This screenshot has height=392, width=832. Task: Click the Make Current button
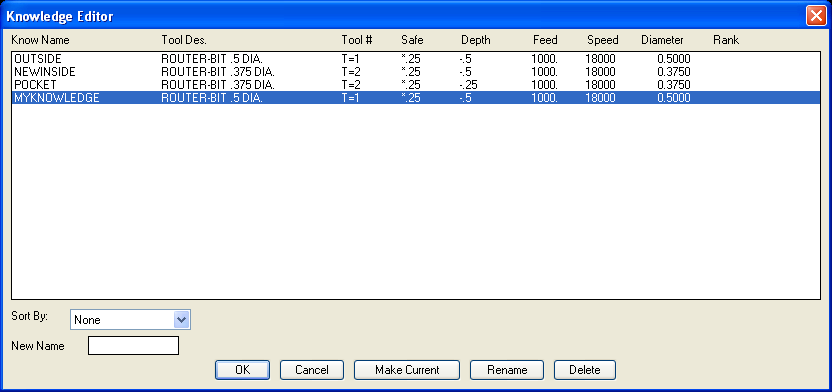tap(407, 370)
